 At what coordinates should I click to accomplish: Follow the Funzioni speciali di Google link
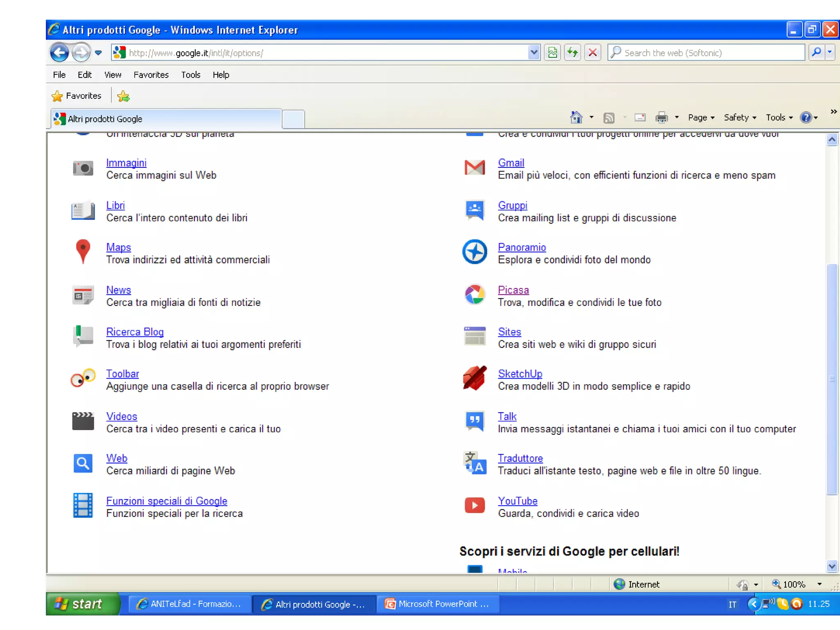coord(167,501)
